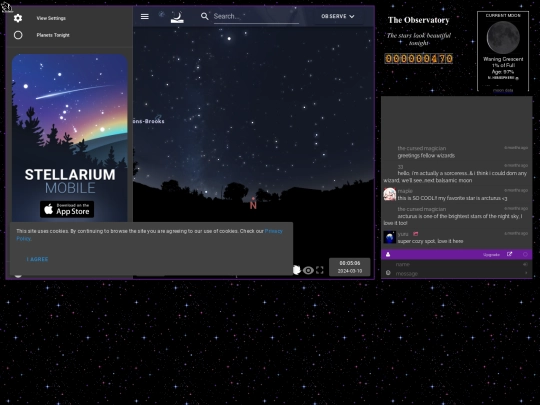This screenshot has width=540, height=405.
Task: Click the chat user profile icon
Action: (x=388, y=255)
